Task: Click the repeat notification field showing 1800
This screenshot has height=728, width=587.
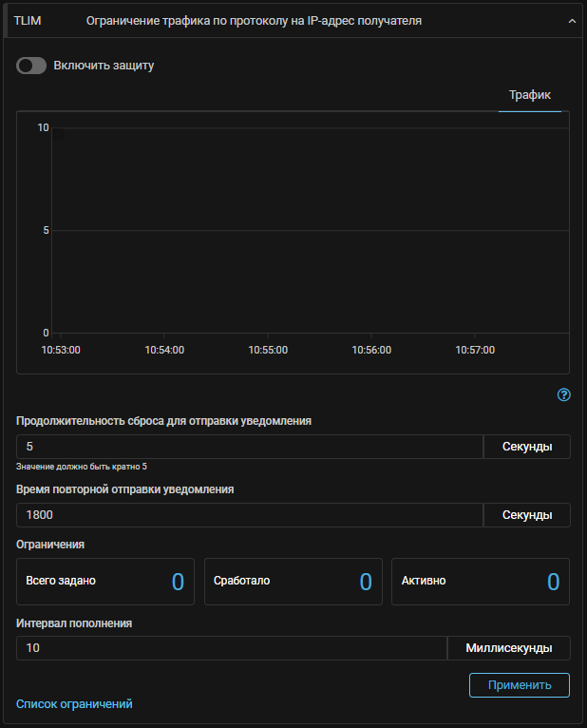Action: coord(249,515)
